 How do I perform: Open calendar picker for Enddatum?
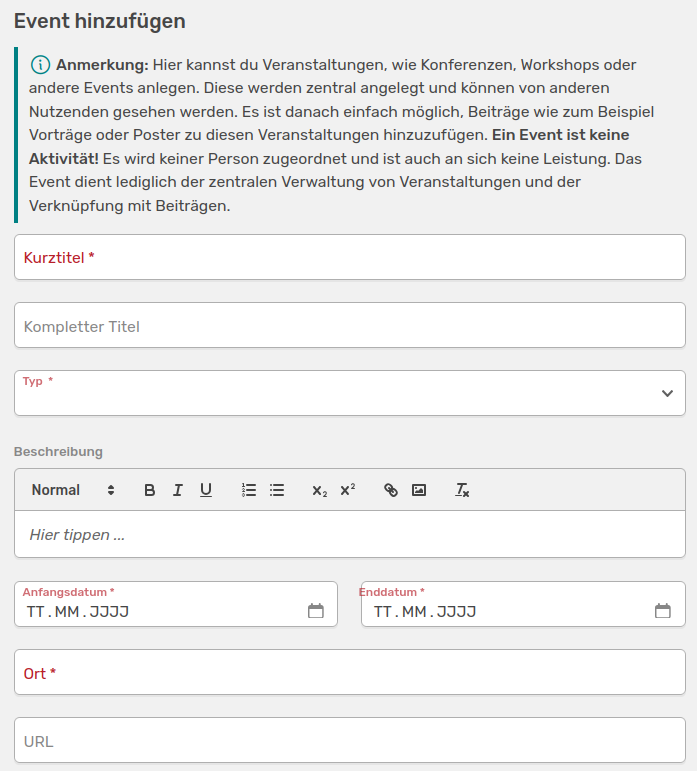(663, 611)
